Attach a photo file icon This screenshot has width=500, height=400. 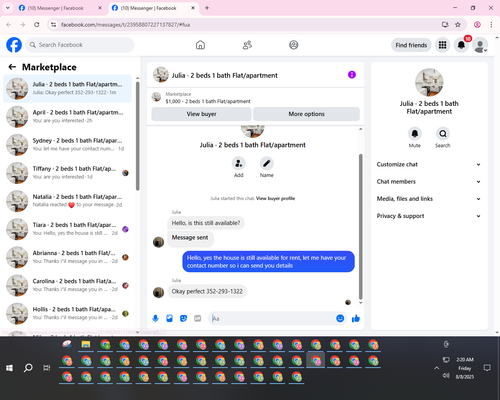(x=170, y=318)
